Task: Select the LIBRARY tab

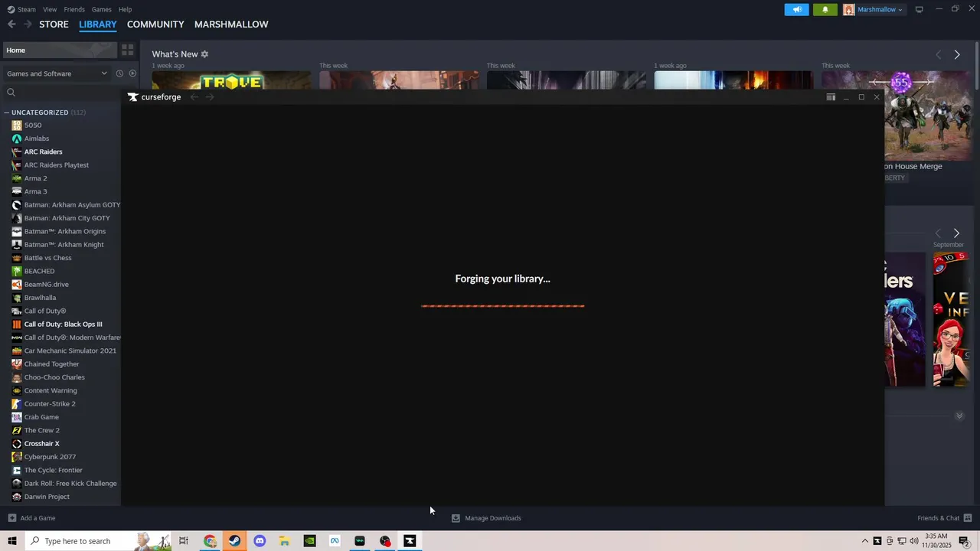Action: click(98, 24)
